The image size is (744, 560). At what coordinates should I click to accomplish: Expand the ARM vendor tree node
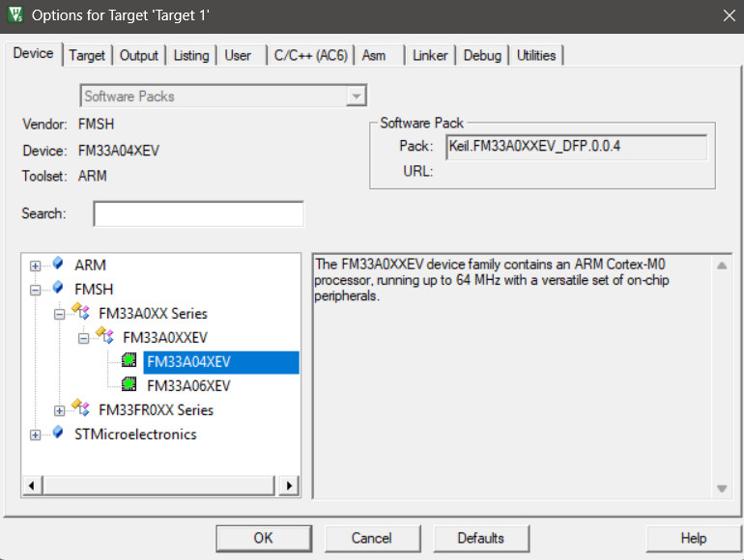36,266
